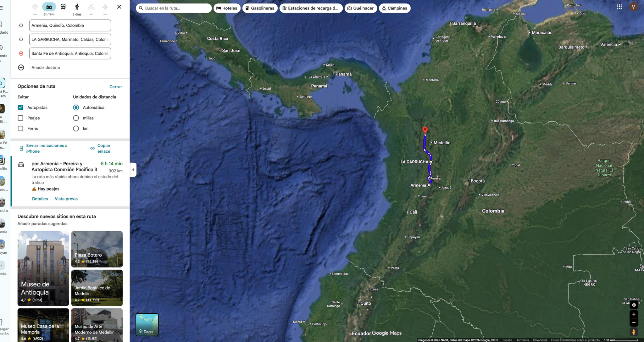Select the public transit travel mode icon

point(63,7)
